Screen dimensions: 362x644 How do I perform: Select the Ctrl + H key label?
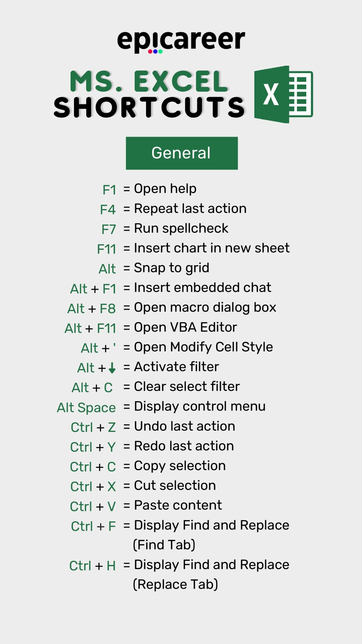[93, 566]
